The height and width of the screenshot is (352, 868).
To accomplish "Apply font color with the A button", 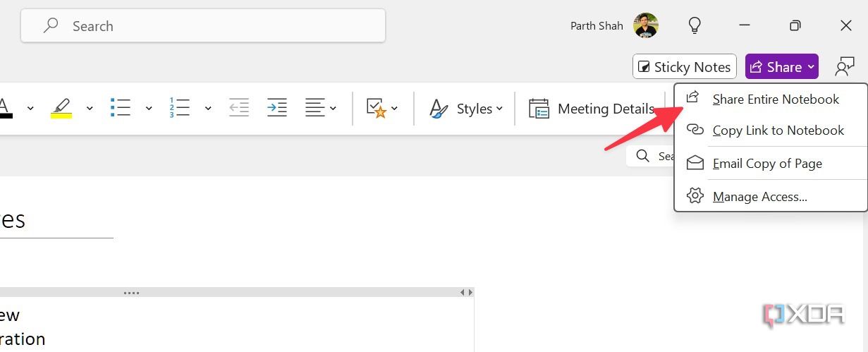I will point(6,108).
